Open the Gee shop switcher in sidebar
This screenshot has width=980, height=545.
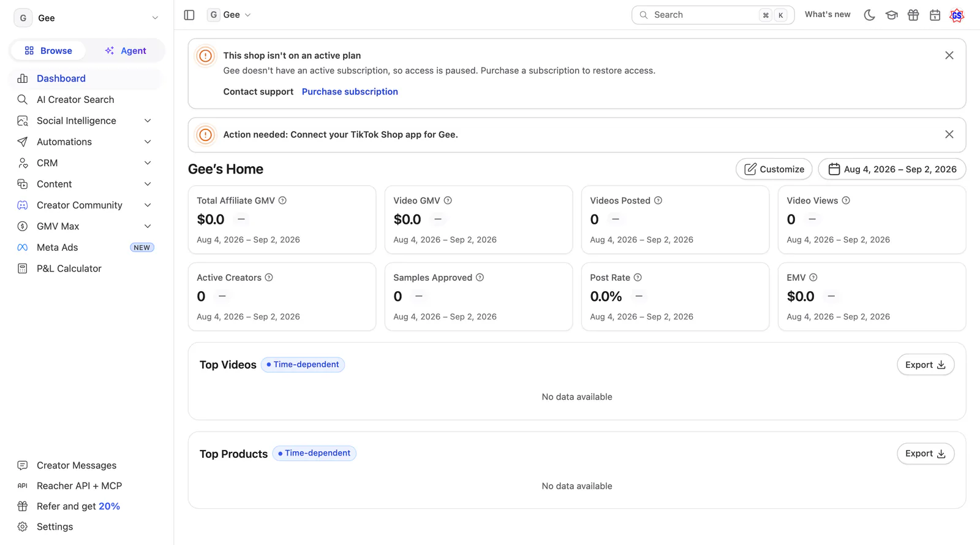coord(86,18)
